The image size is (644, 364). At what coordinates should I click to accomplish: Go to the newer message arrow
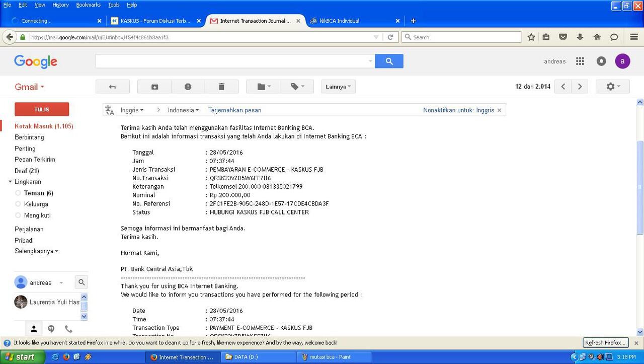click(563, 87)
